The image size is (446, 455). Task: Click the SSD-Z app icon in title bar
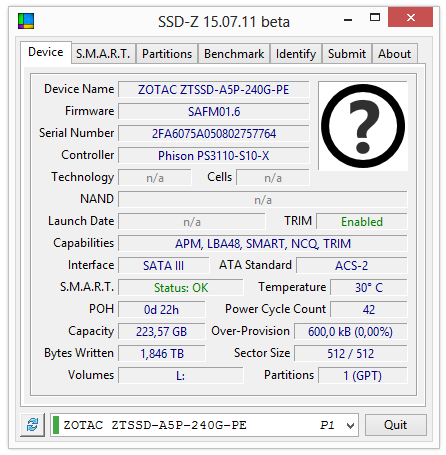tap(26, 21)
